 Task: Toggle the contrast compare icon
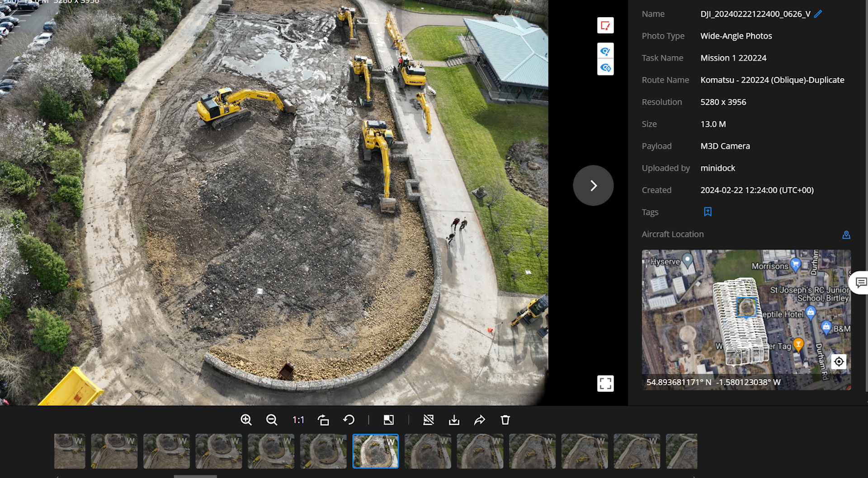(388, 420)
